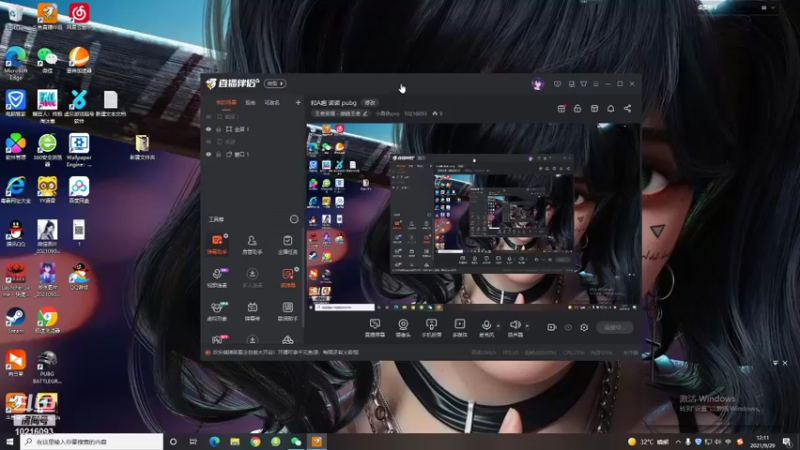Open the share icon in stream toolbar
800x450 pixels.
coord(628,109)
